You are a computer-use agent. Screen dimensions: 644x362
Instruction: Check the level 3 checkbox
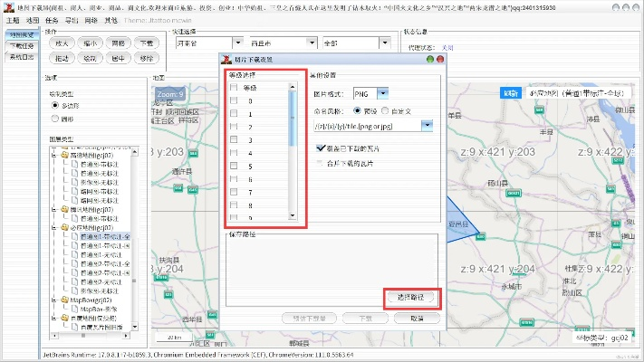coord(235,140)
